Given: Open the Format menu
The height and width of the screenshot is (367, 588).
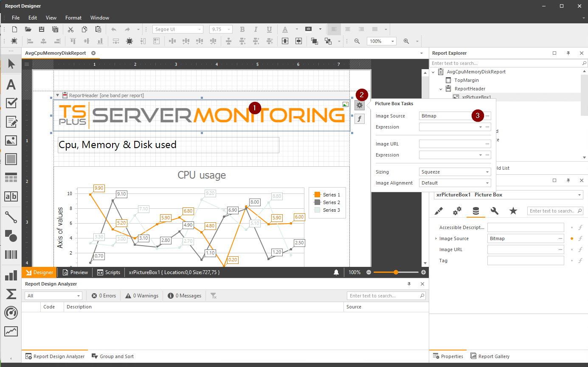Looking at the screenshot, I should [x=73, y=17].
